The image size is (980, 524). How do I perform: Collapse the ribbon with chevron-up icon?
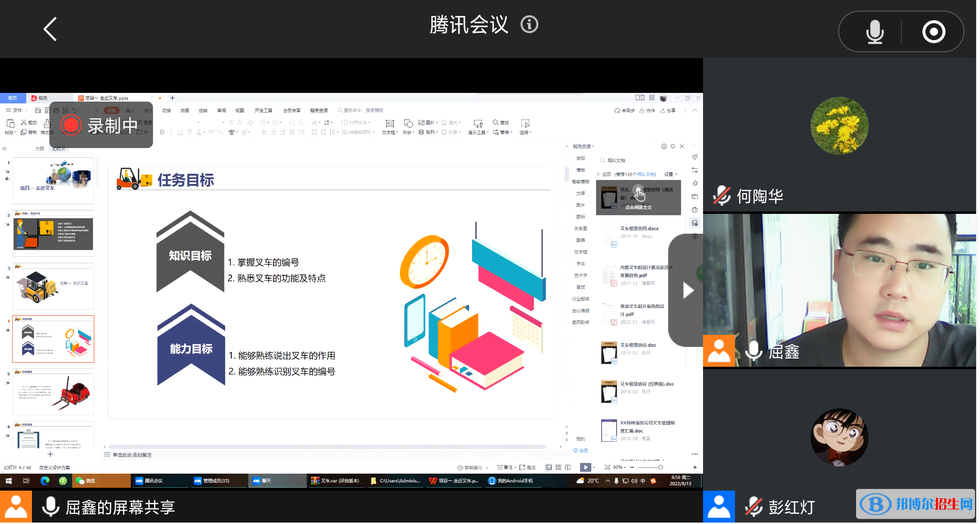695,110
